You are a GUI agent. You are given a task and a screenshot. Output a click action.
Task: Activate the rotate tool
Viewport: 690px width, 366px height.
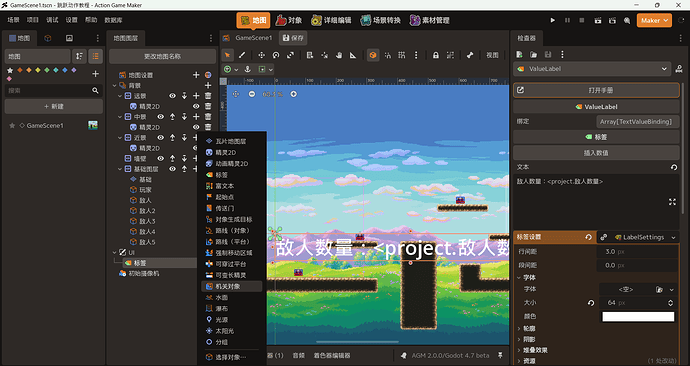276,55
